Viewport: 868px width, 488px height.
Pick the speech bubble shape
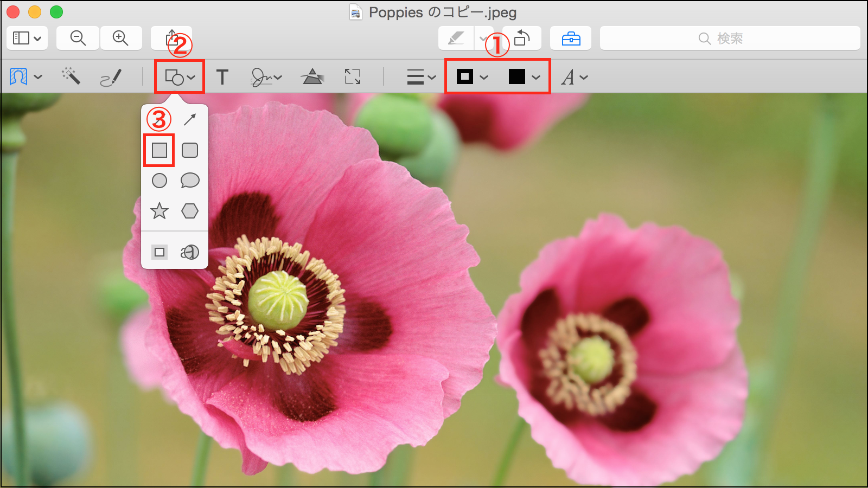(x=190, y=181)
